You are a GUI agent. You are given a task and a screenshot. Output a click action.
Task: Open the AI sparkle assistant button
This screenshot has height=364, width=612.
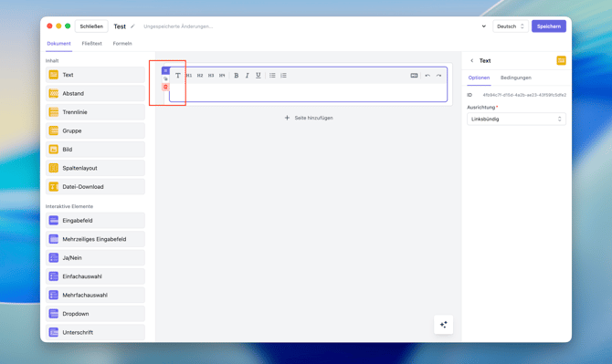[443, 324]
